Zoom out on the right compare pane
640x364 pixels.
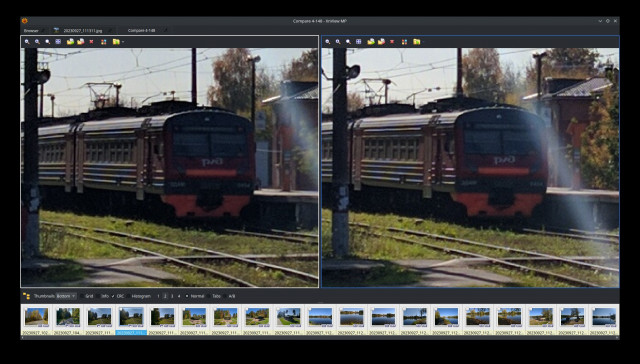[x=338, y=42]
